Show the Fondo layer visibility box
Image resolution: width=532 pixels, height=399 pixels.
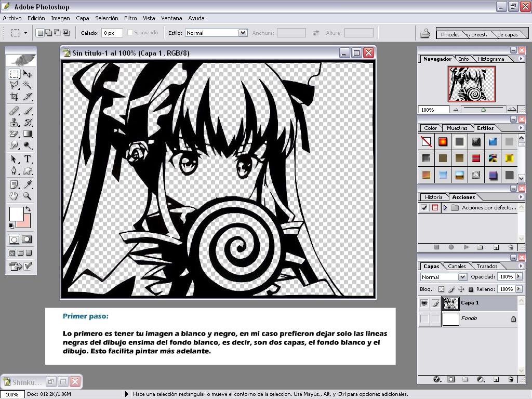[x=424, y=318]
